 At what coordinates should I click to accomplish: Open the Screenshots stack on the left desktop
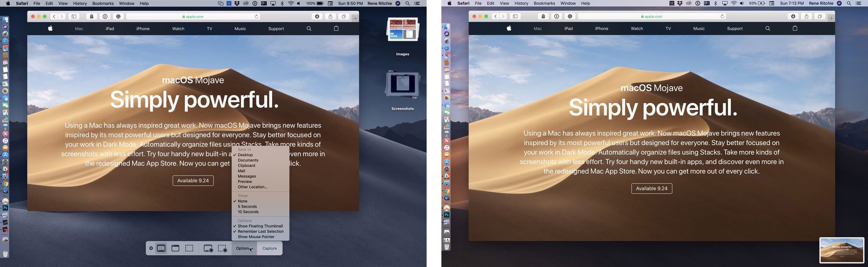403,84
